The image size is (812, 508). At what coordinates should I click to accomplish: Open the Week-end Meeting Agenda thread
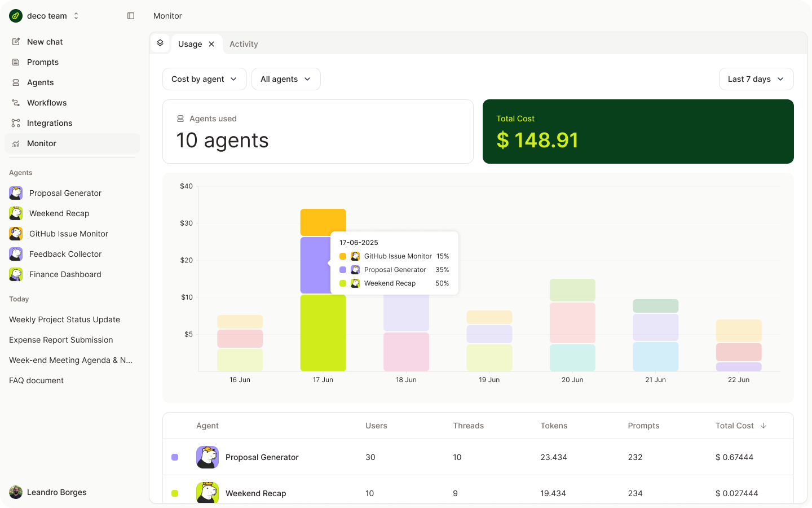pyautogui.click(x=72, y=360)
